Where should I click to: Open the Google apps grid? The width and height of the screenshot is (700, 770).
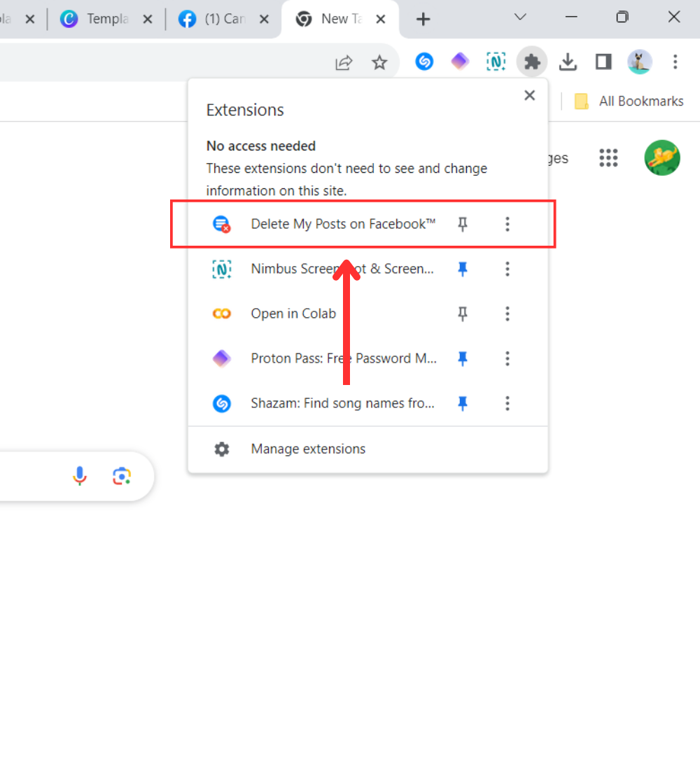tap(608, 158)
